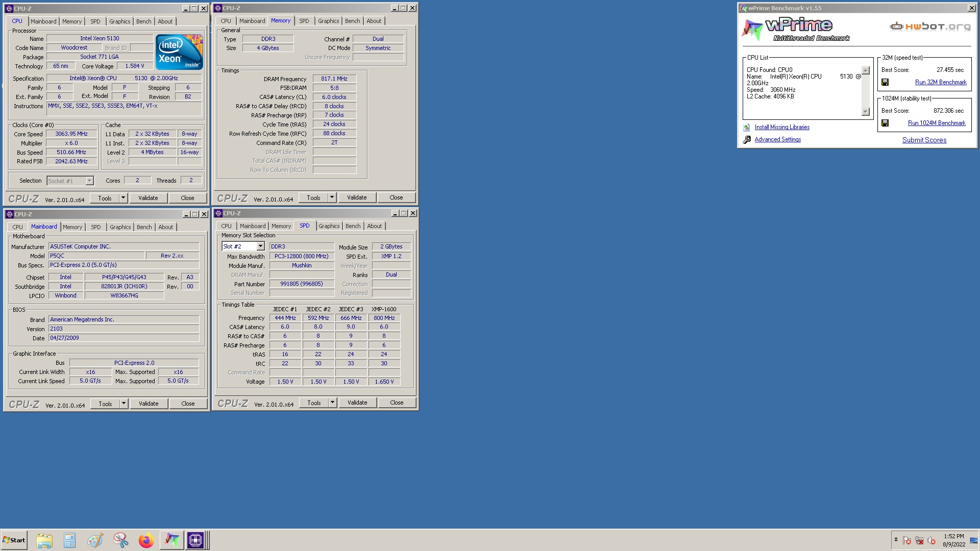The image size is (980, 551).
Task: Click Close in the Mainboard-tab CPU-Z window
Action: [188, 404]
